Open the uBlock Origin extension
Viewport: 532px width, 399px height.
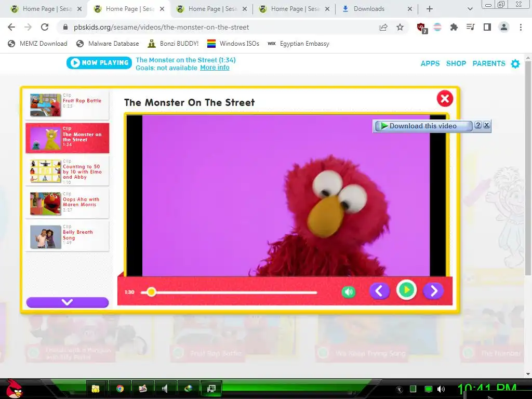[x=422, y=28]
